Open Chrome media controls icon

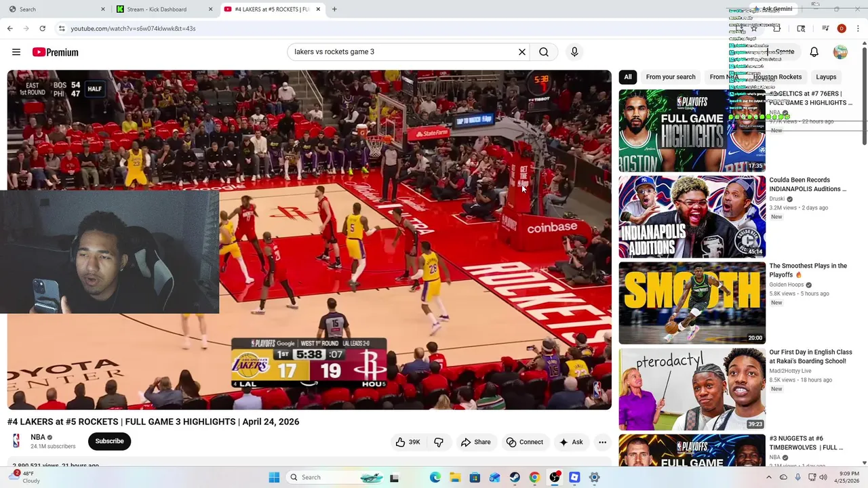pyautogui.click(x=825, y=28)
